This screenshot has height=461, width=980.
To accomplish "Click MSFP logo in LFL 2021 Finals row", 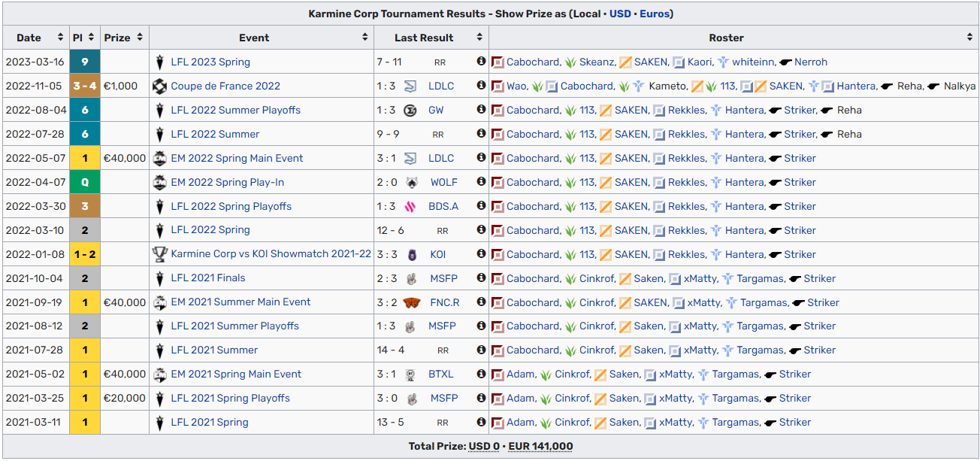I will coord(410,278).
